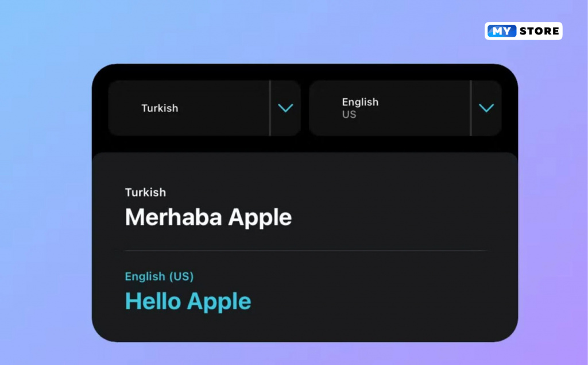This screenshot has width=588, height=365.
Task: Select the Merhaba Apple source text
Action: click(x=208, y=217)
